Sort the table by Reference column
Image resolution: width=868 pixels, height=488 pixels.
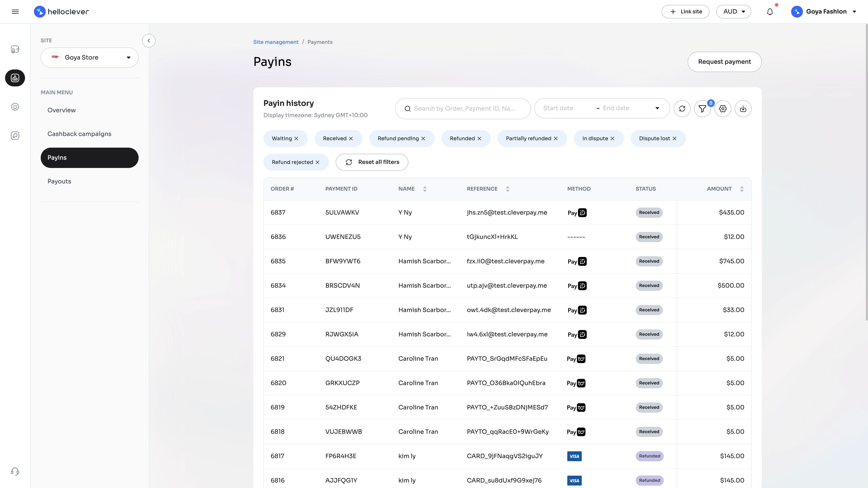click(x=508, y=189)
